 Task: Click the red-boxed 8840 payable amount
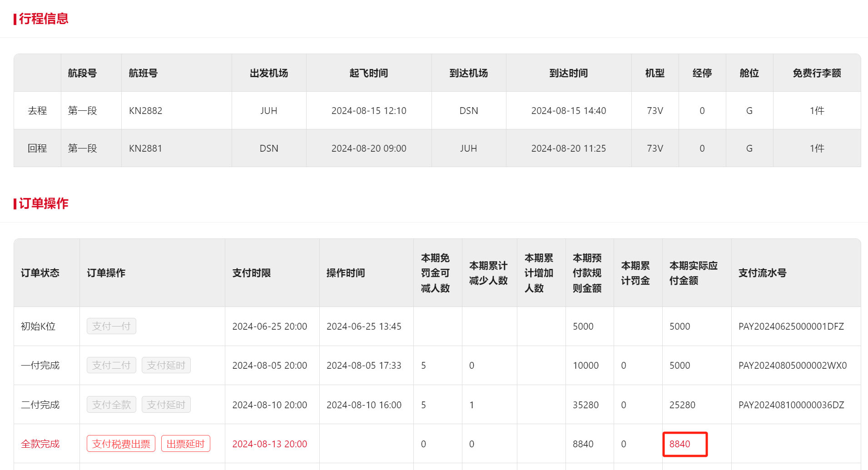point(680,444)
